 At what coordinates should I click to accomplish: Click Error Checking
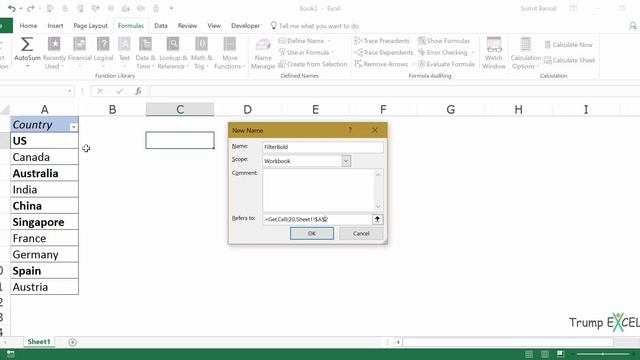(x=442, y=52)
